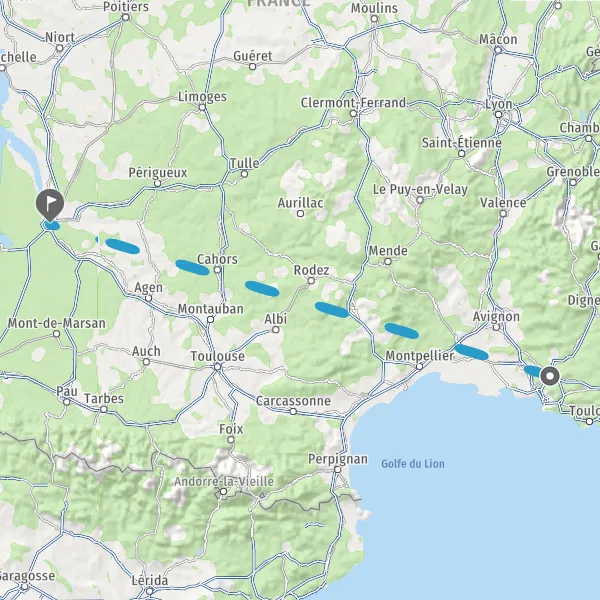The width and height of the screenshot is (600, 600).
Task: Click the Andorre-la-Vieille map label
Action: pos(224,481)
